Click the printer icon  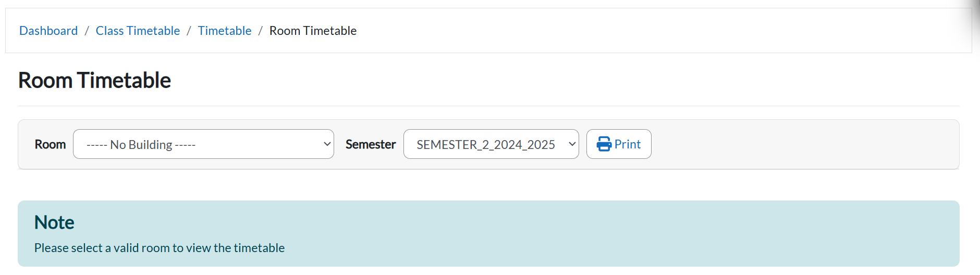tap(604, 144)
